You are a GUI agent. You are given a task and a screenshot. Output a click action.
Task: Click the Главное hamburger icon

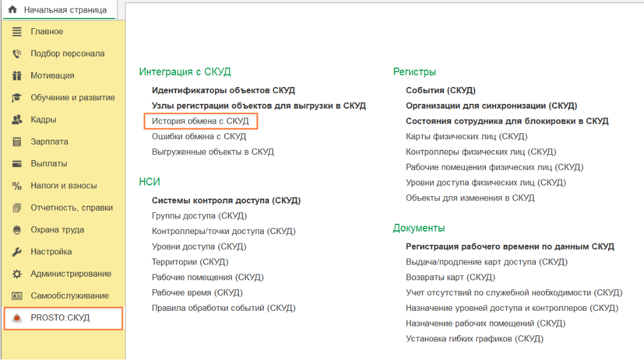17,32
